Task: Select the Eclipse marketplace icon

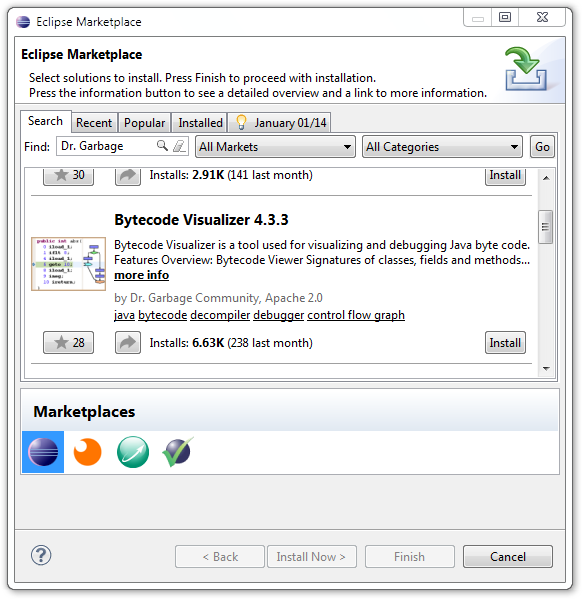Action: (43, 452)
